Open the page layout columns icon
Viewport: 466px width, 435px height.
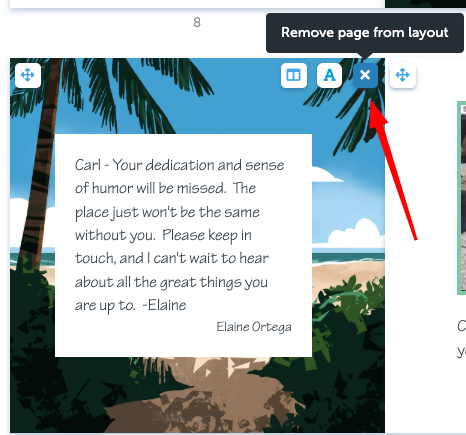pyautogui.click(x=294, y=75)
